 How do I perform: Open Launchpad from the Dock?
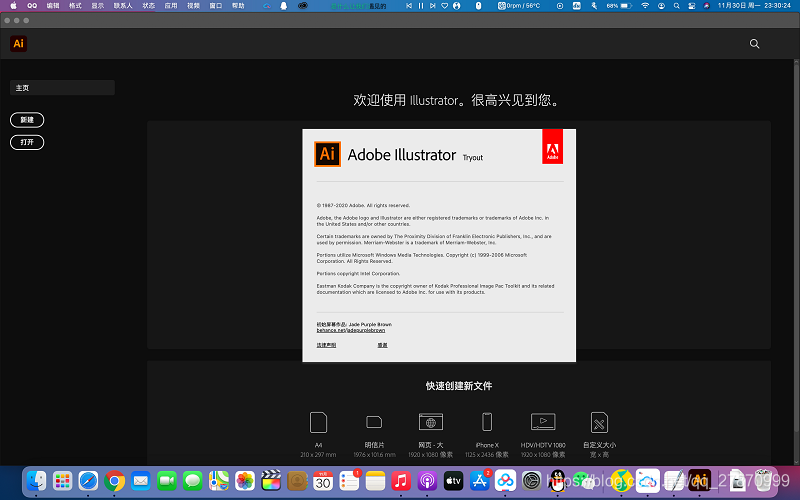62,481
